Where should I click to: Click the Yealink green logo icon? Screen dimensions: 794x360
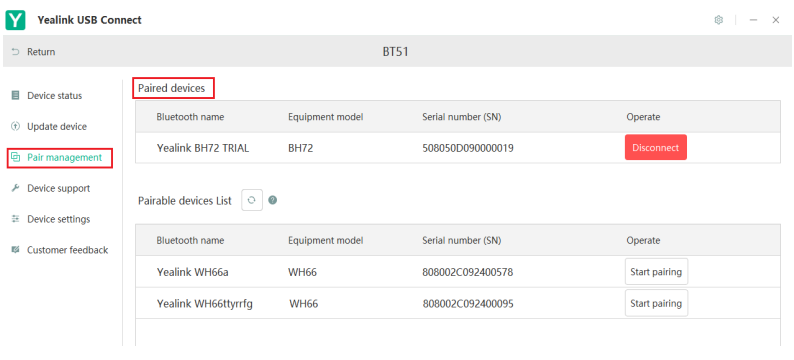coord(16,20)
